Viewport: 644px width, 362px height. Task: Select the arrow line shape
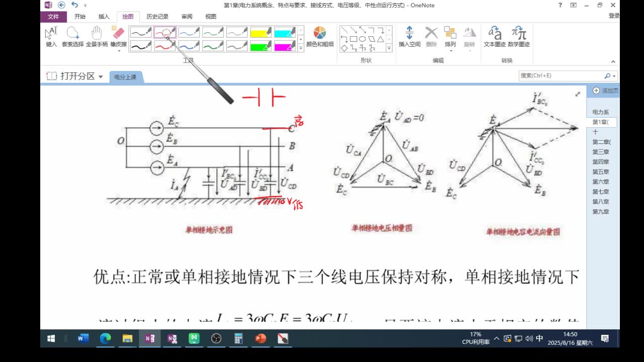(x=354, y=30)
